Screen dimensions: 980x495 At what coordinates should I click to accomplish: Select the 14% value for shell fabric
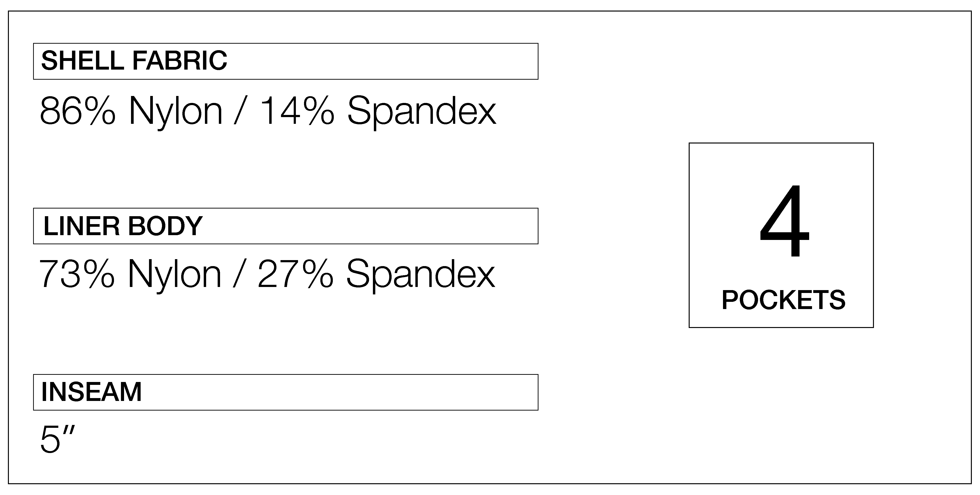click(296, 111)
